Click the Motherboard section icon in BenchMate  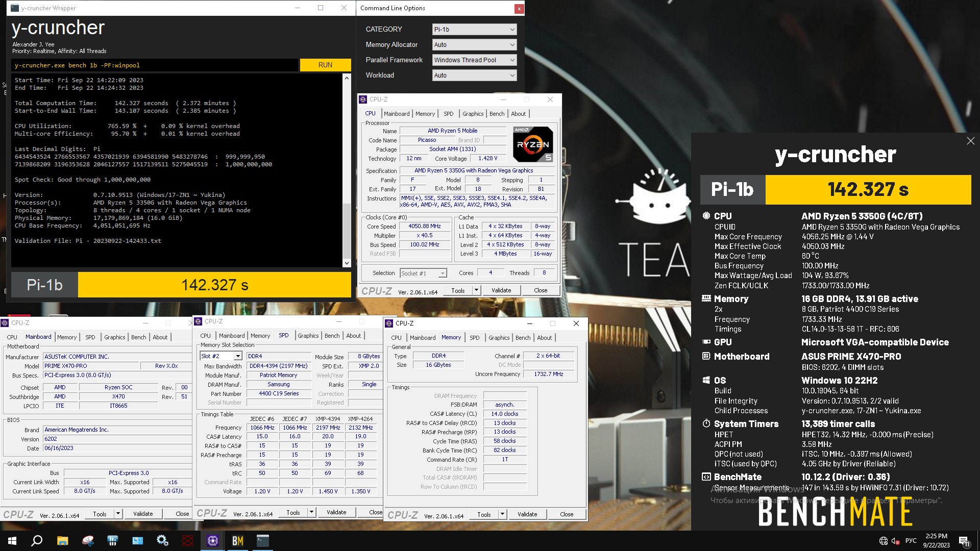click(706, 356)
